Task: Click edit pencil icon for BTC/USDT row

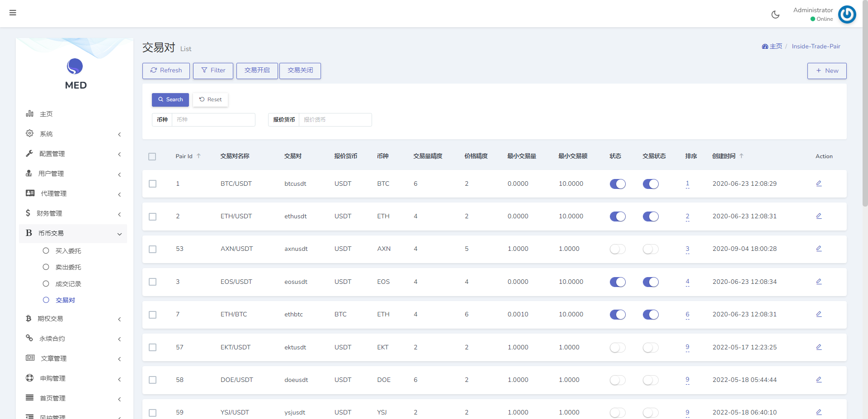Action: [x=819, y=184]
